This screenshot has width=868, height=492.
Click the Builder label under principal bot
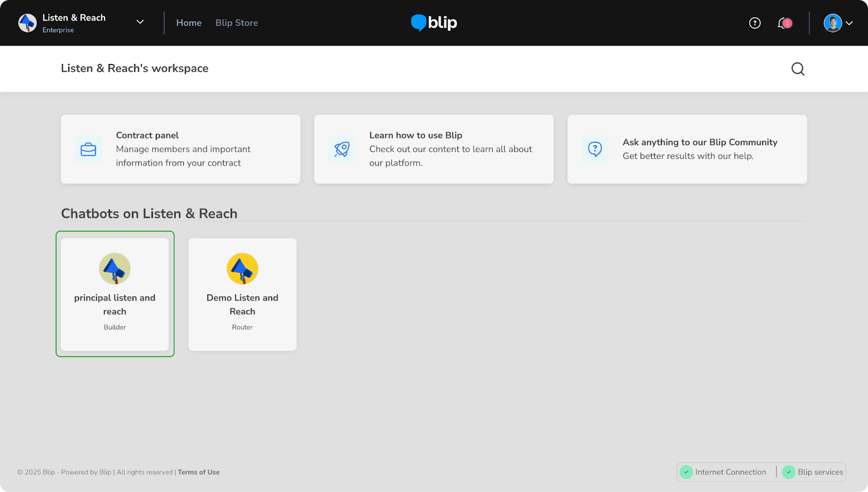click(115, 327)
